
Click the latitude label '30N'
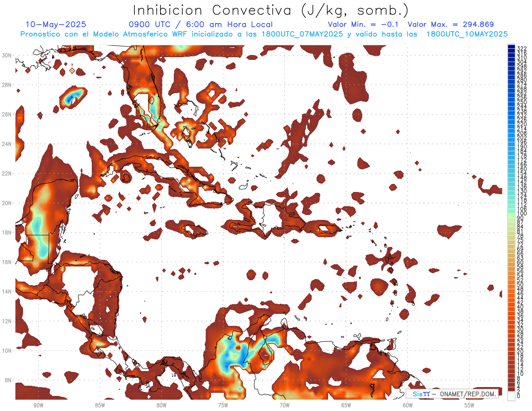point(7,55)
